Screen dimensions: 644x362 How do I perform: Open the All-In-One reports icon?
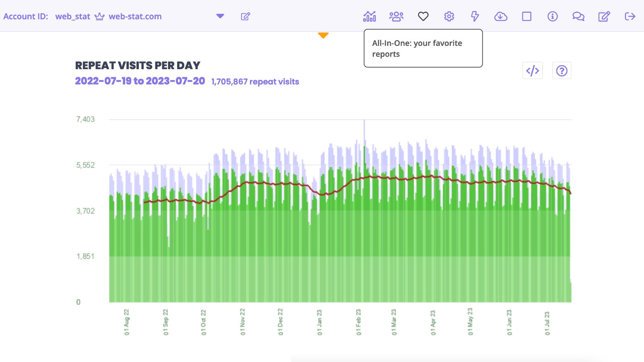point(369,16)
